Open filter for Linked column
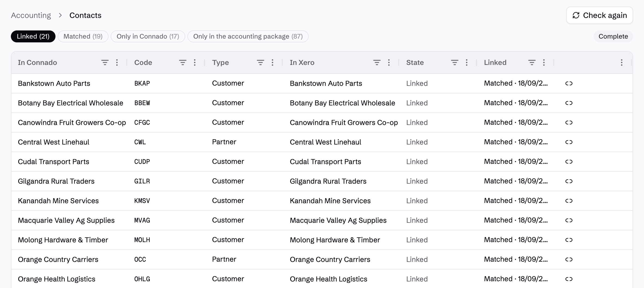Screen dimensions: 644x288 point(532,62)
